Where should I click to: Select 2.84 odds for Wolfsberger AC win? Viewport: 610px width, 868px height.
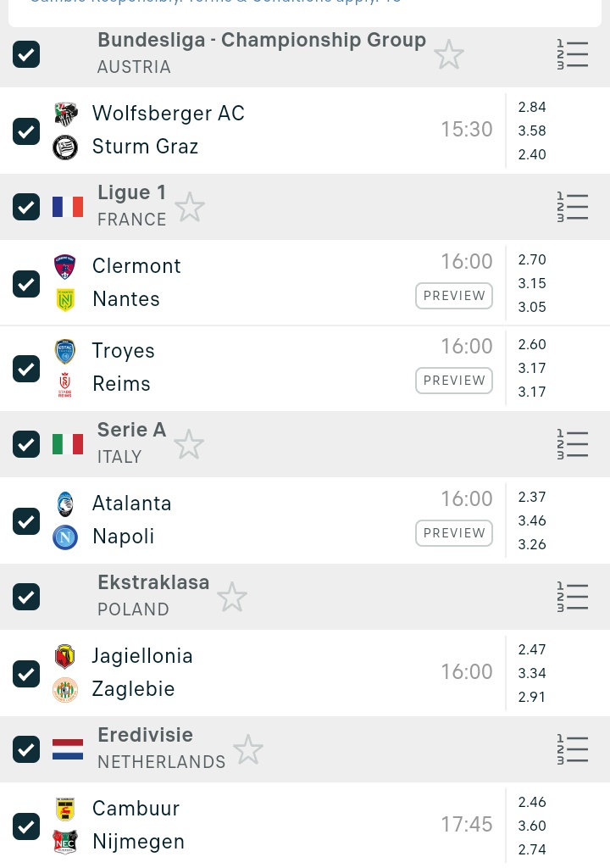point(532,107)
